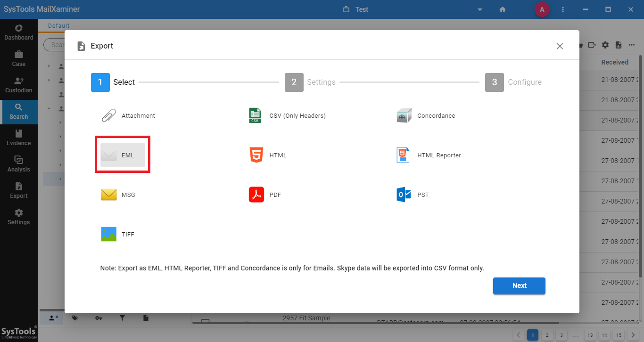Open Analysis section in the sidebar

(19, 164)
